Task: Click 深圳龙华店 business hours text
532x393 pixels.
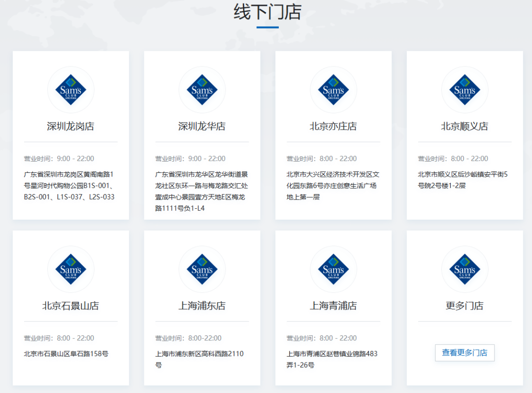Action: pyautogui.click(x=190, y=159)
